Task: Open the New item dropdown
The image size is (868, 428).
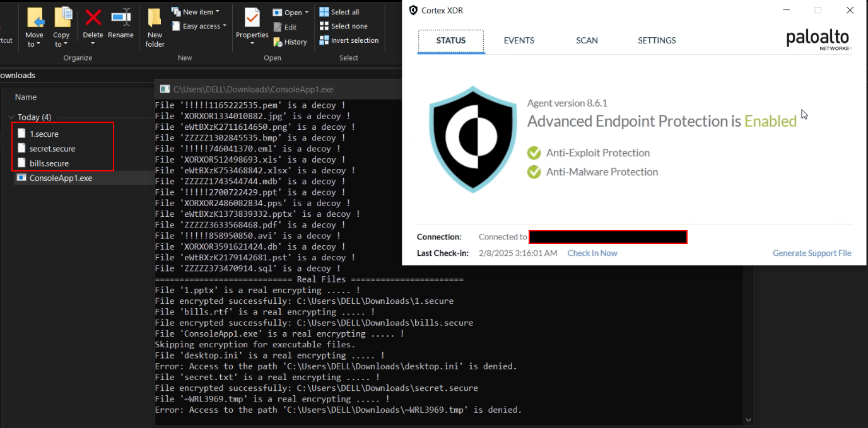Action: click(x=196, y=12)
